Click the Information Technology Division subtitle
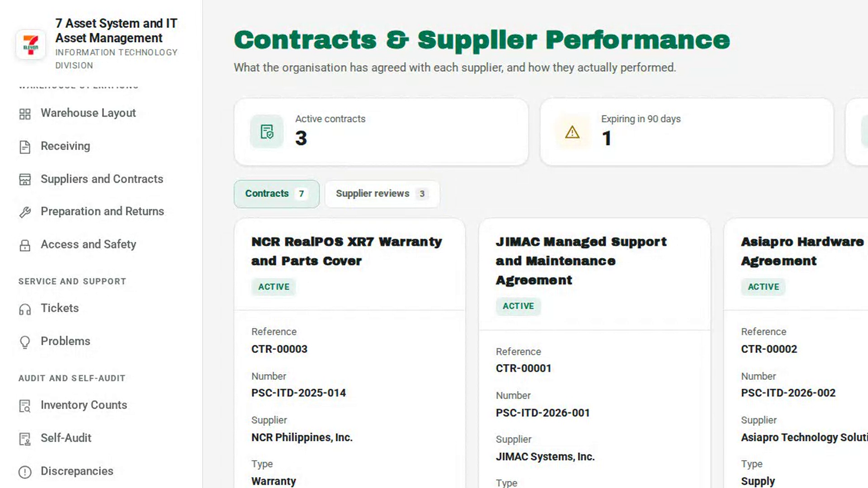 point(116,59)
